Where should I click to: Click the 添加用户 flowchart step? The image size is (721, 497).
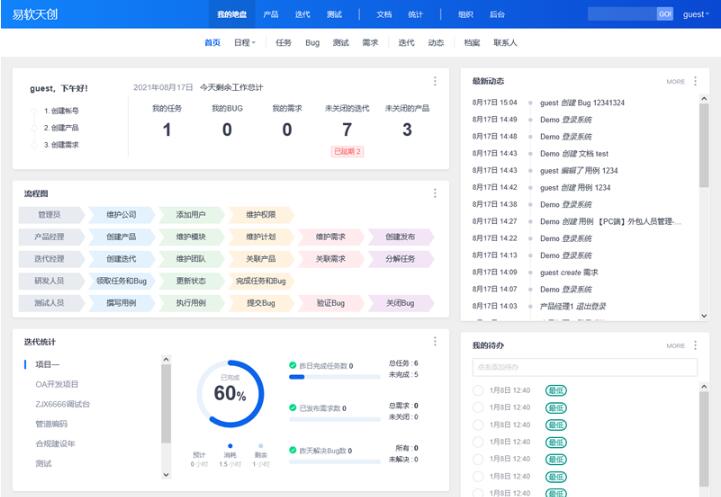tap(191, 215)
